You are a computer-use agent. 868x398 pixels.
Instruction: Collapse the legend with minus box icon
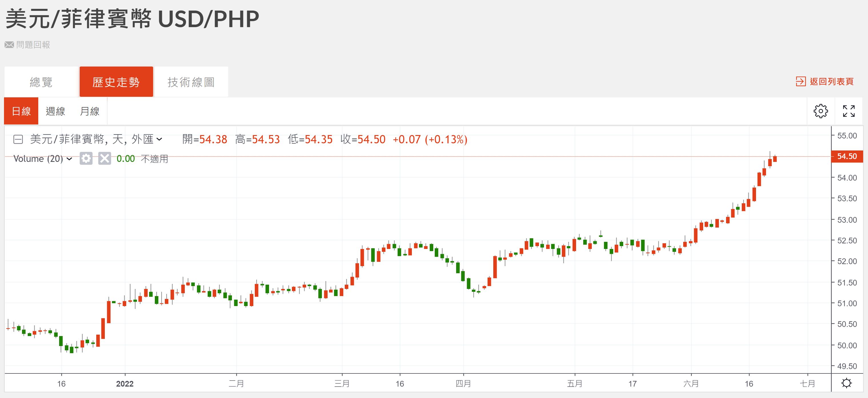[18, 139]
